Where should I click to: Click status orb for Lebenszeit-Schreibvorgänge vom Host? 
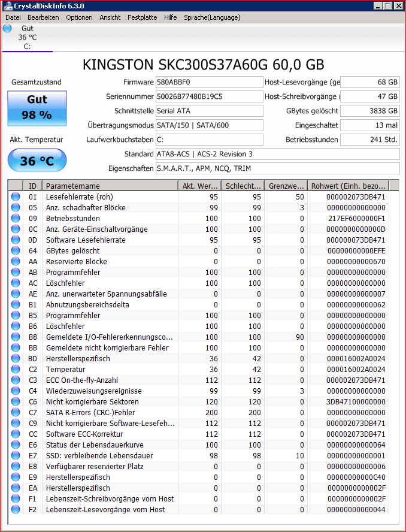(15, 498)
